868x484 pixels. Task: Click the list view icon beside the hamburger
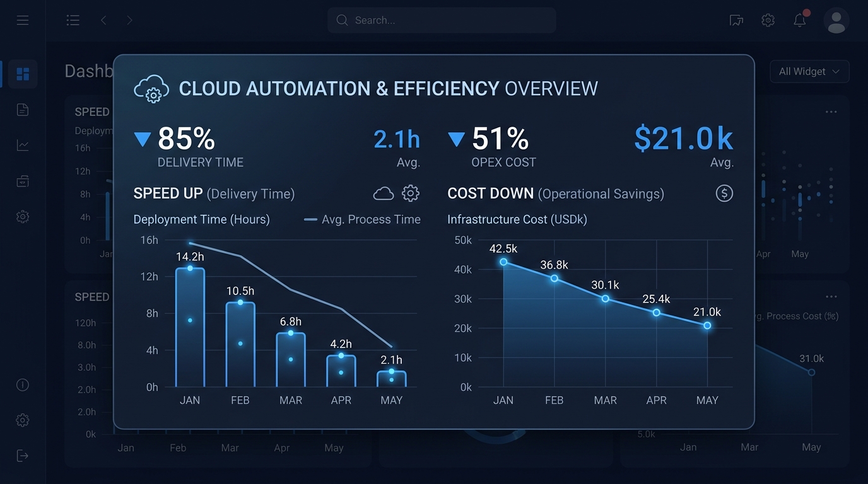[x=73, y=20]
